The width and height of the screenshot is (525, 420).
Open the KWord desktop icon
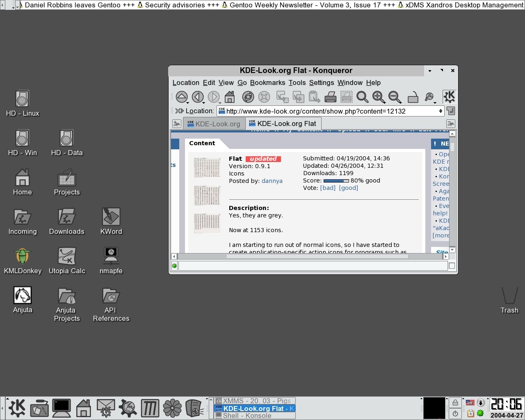click(111, 221)
